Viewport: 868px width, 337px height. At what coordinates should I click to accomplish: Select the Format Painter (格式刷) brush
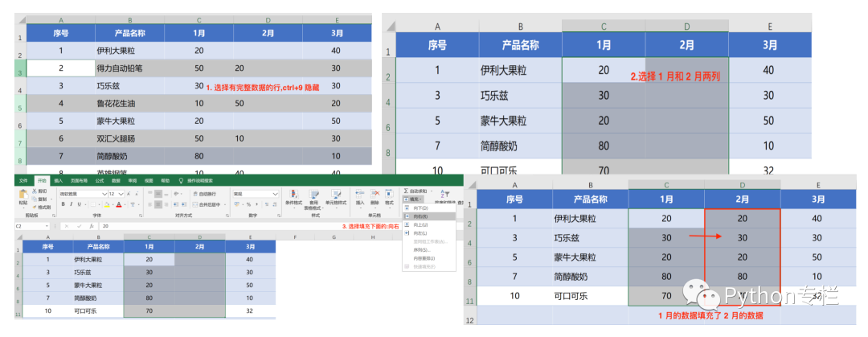pyautogui.click(x=35, y=208)
